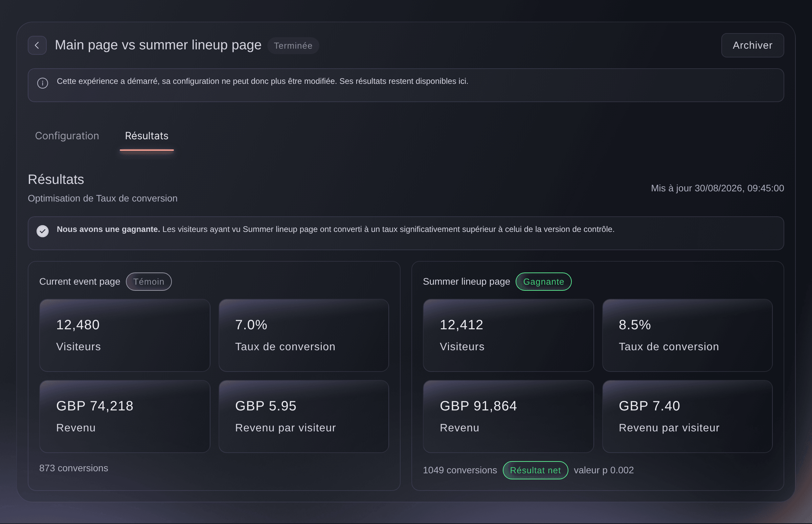Open the 12,412 Visiteurs card

tap(508, 335)
